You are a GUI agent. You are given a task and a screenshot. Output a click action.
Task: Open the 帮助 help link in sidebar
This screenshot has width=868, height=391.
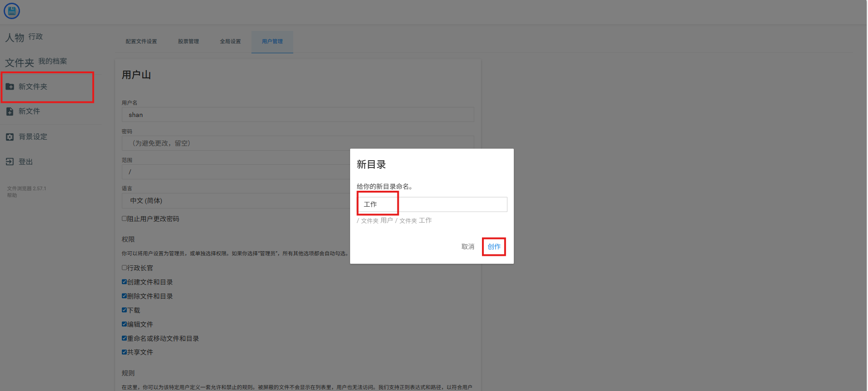click(12, 195)
